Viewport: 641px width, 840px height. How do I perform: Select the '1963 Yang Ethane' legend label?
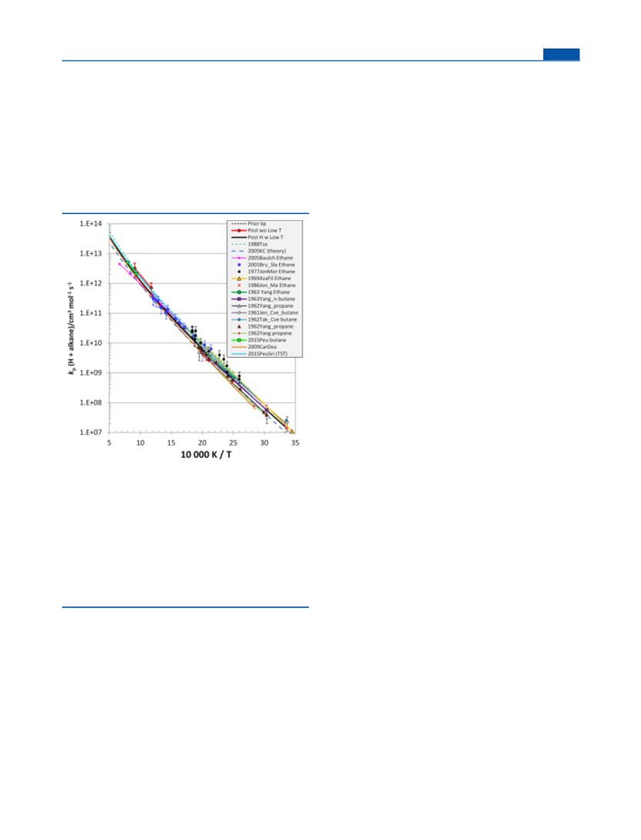pyautogui.click(x=269, y=292)
